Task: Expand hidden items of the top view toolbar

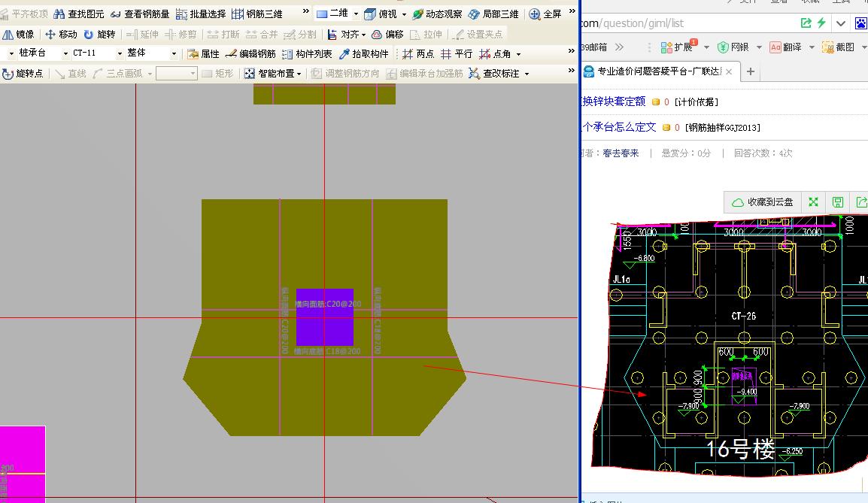Action: tap(572, 11)
